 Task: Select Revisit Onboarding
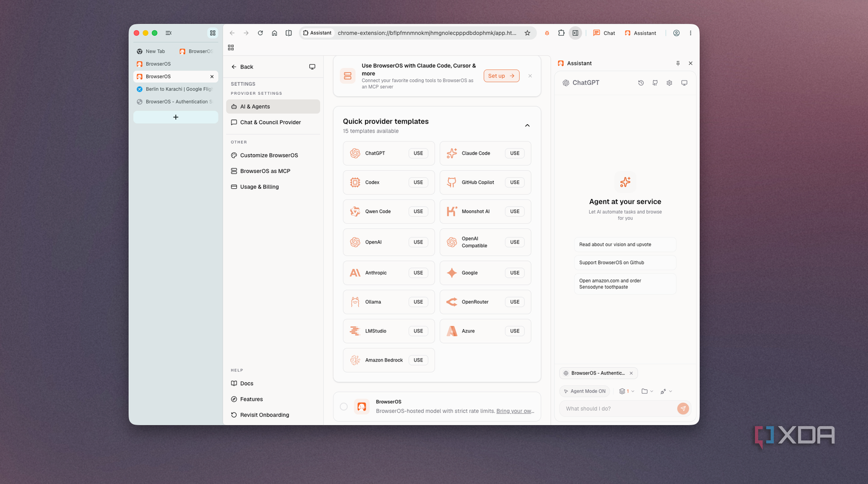click(273, 416)
